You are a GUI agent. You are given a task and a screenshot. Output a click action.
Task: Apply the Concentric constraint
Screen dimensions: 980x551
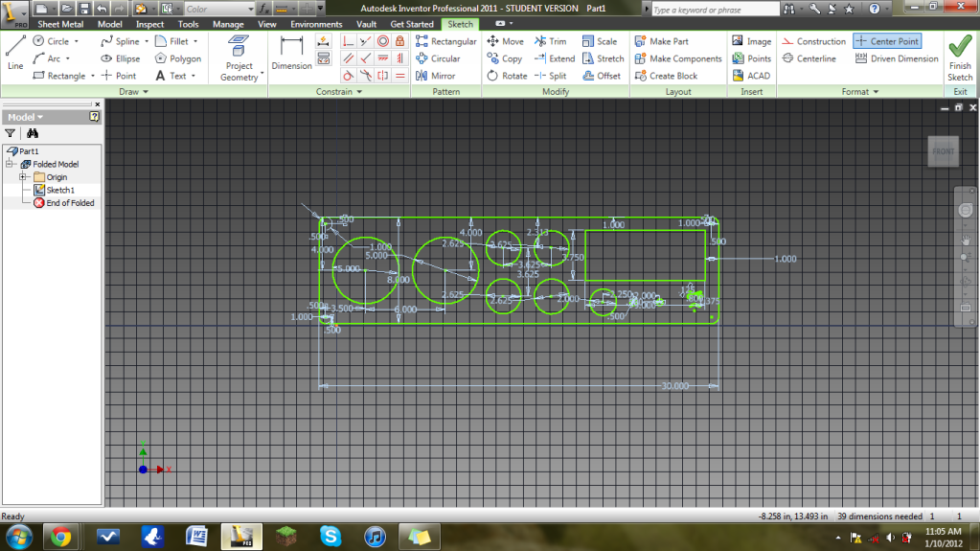coord(382,41)
